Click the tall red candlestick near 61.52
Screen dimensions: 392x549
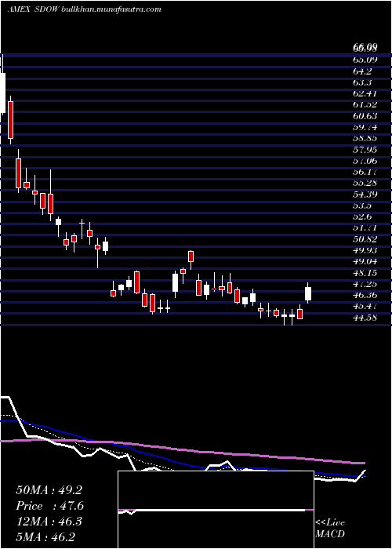point(10,120)
